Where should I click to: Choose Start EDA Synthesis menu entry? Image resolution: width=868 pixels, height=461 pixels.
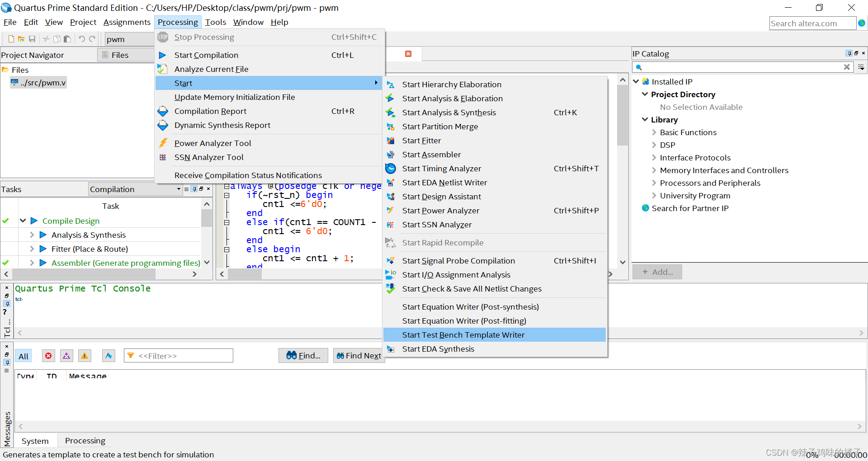[x=494, y=349]
